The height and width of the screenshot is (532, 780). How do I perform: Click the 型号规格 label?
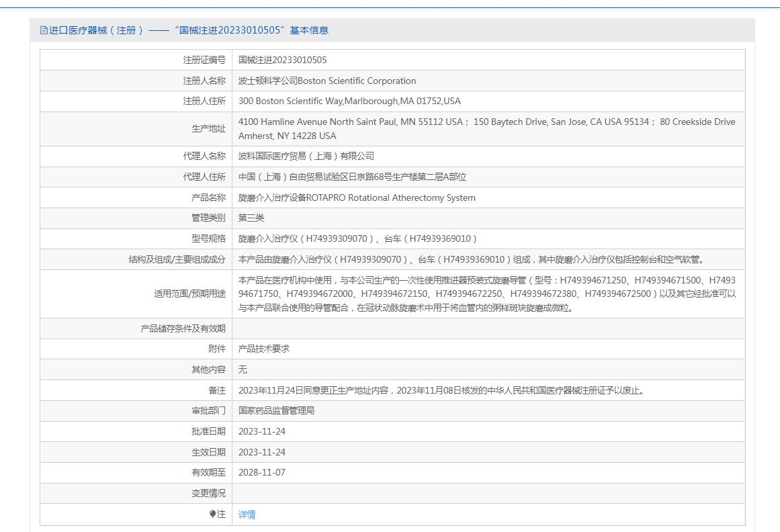[208, 238]
